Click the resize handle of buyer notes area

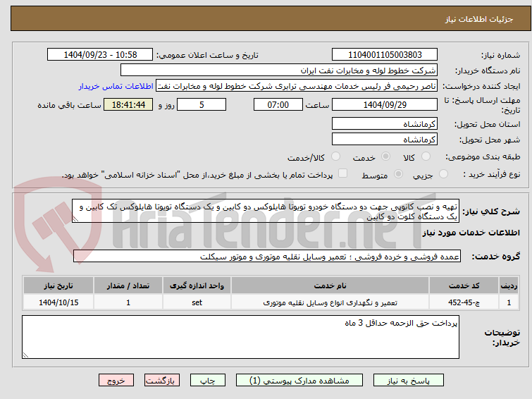click(x=25, y=355)
